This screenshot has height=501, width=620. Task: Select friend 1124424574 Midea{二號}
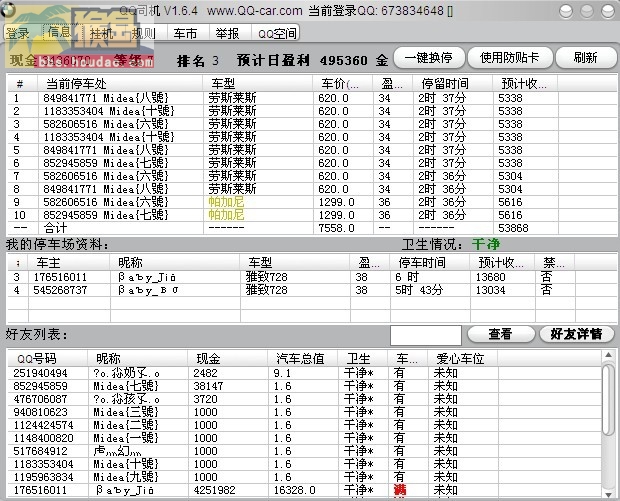(x=304, y=425)
